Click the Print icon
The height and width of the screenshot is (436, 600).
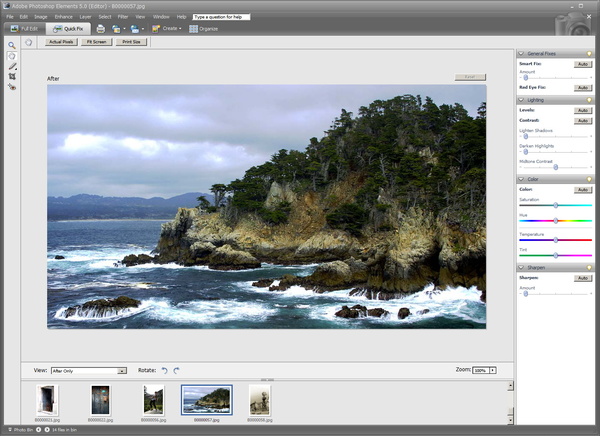point(101,29)
